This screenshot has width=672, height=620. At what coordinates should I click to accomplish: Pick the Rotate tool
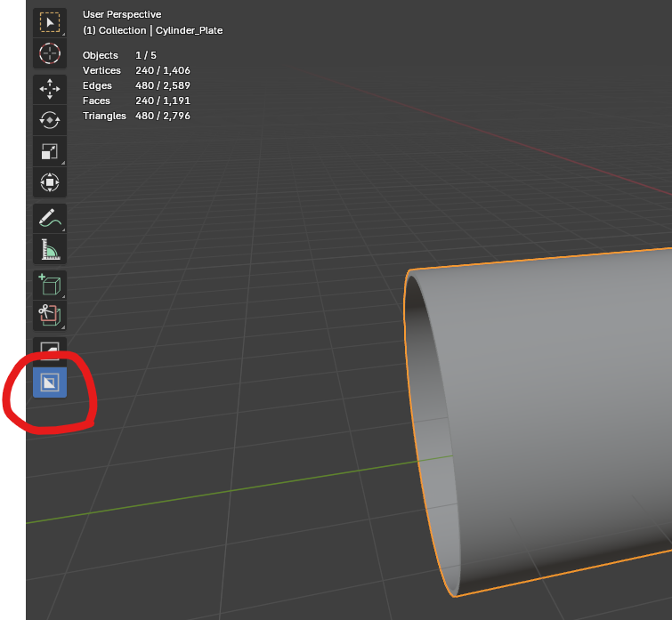point(50,120)
